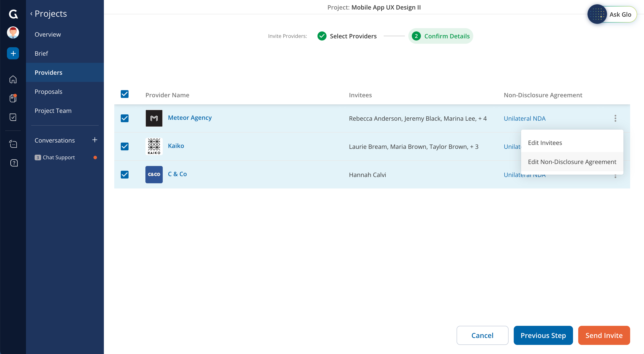Click the Send Invite button
Viewport: 644px width, 354px height.
tap(604, 335)
